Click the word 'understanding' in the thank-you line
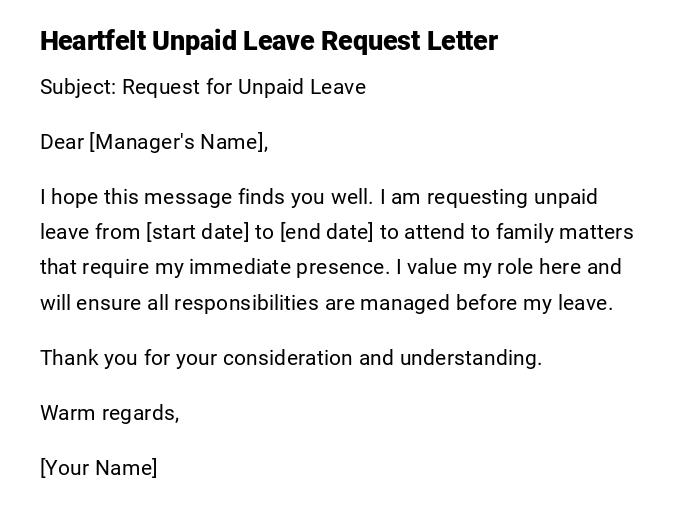 (x=470, y=358)
